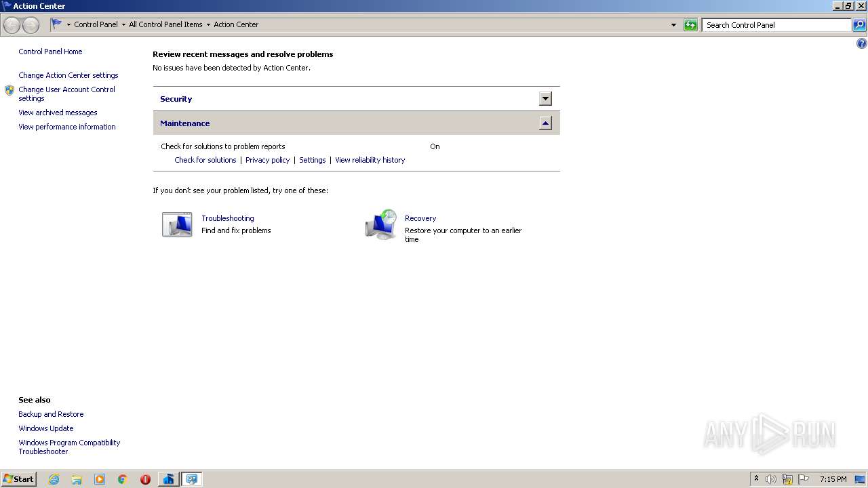Click the Action Center taskbar button
This screenshot has height=488, width=868.
click(x=192, y=479)
